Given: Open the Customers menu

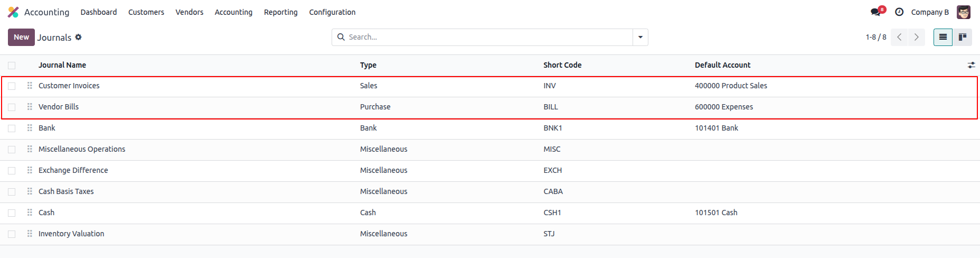Looking at the screenshot, I should (146, 12).
